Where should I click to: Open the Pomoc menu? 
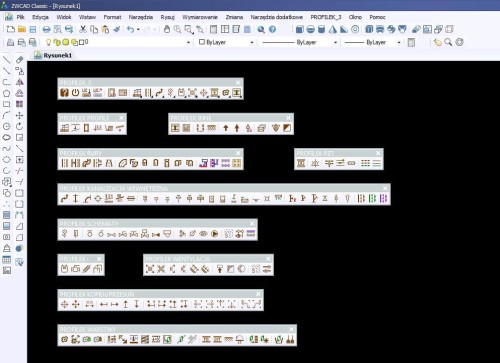377,17
